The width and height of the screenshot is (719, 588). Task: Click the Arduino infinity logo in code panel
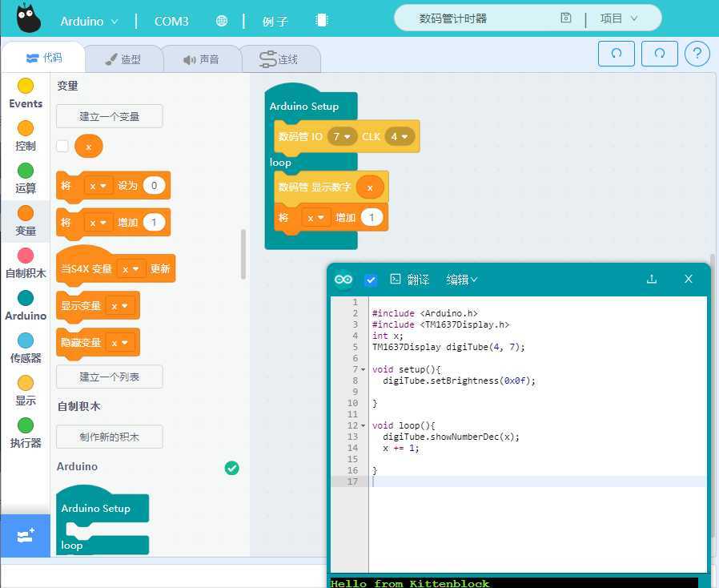coord(343,280)
